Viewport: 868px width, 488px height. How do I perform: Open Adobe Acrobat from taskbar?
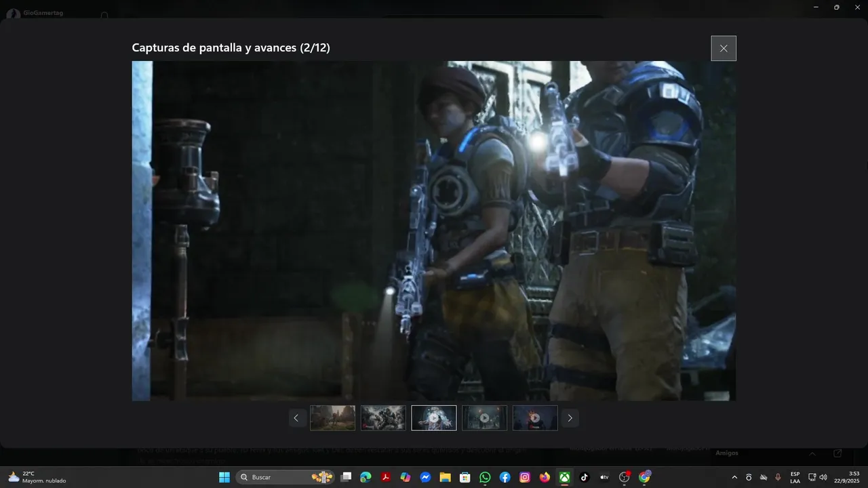[x=385, y=477]
